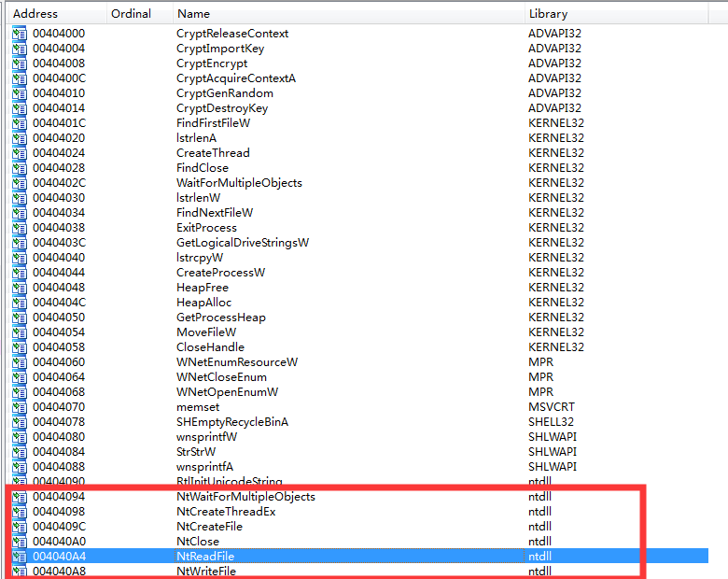
Task: Select the FindNextFileW import name
Action: tap(215, 212)
